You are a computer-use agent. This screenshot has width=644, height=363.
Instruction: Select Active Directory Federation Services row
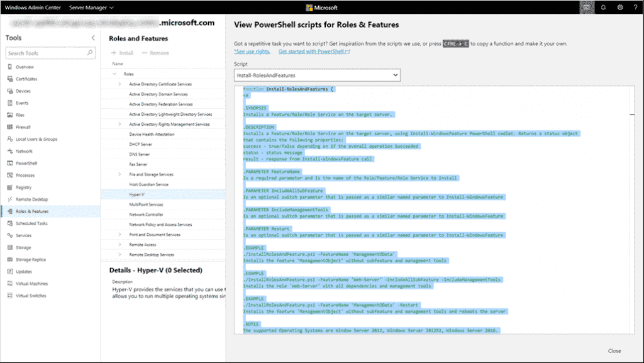pyautogui.click(x=163, y=104)
